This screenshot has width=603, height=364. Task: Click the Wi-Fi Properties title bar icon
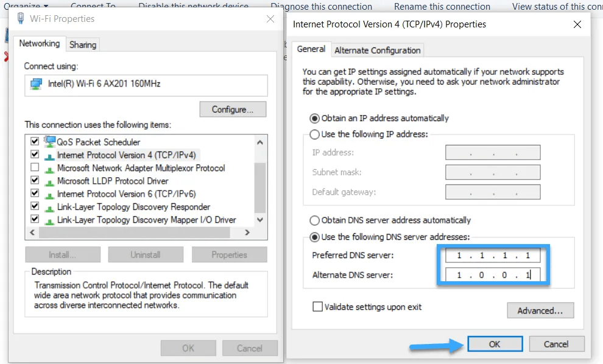point(21,18)
